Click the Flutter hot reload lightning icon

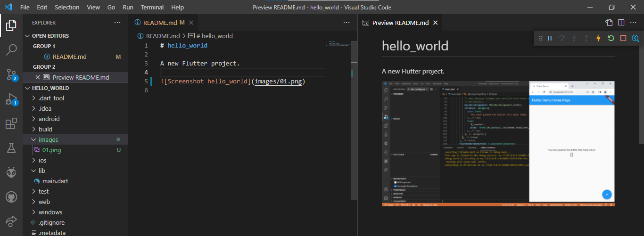(598, 38)
